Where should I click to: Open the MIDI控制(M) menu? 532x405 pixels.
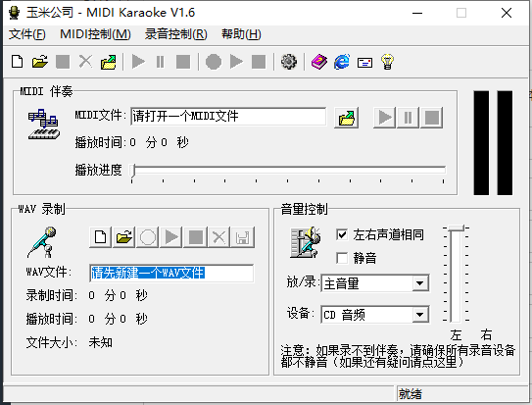coord(95,34)
